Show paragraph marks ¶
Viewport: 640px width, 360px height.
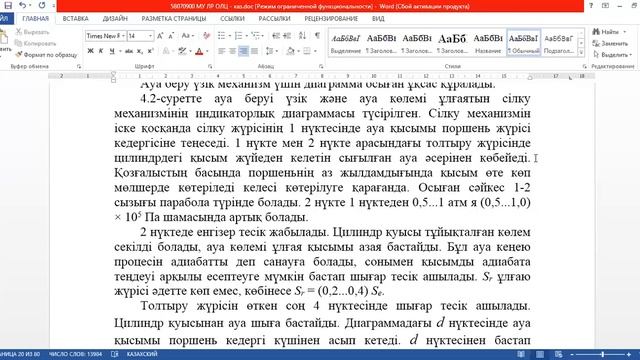pyautogui.click(x=317, y=36)
